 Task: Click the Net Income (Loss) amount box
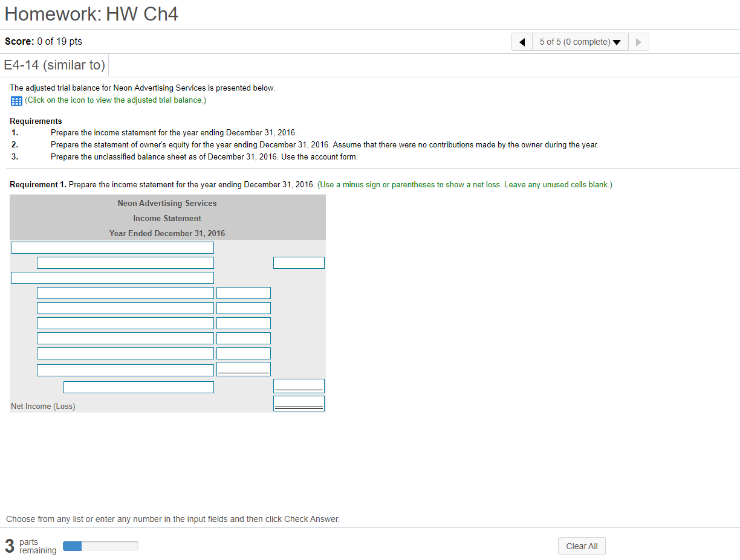(299, 402)
